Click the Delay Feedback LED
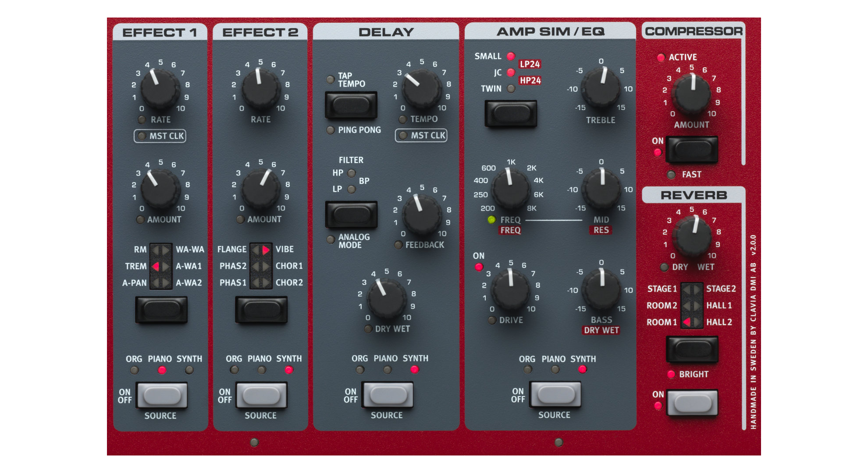The height and width of the screenshot is (473, 868). click(398, 245)
